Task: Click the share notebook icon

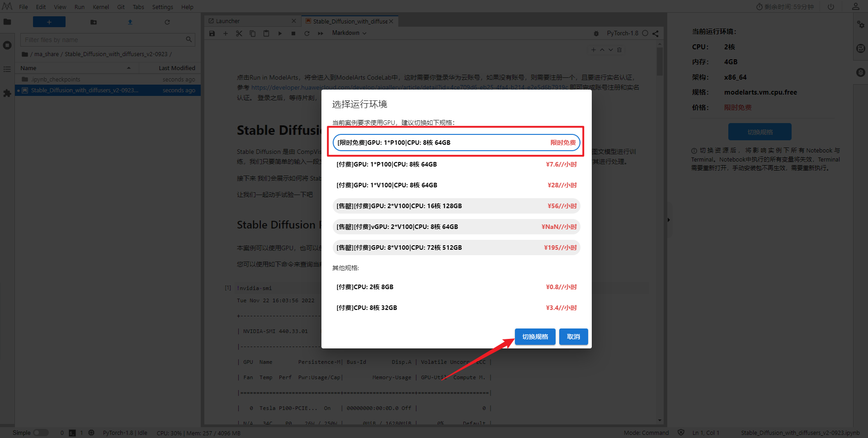Action: tap(656, 33)
